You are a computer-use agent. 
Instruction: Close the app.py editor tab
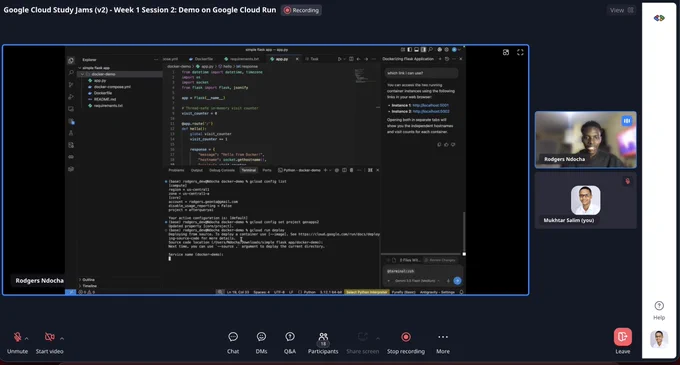point(297,59)
